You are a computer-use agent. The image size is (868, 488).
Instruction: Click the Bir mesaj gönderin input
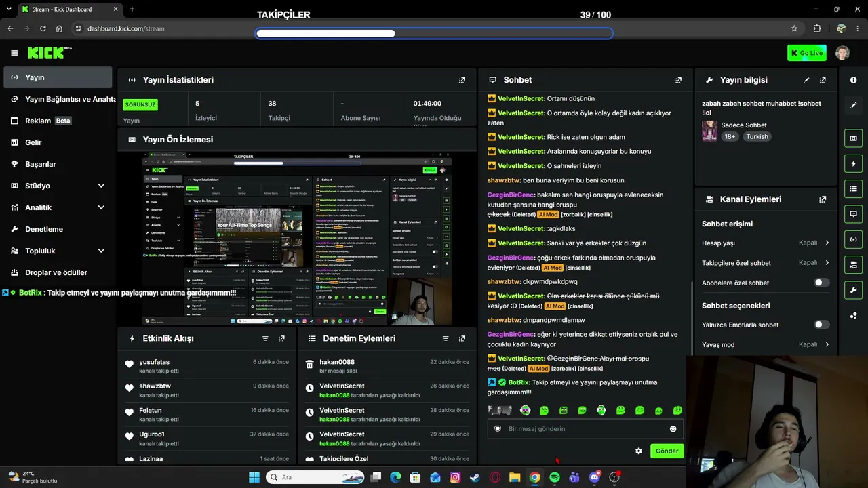pyautogui.click(x=586, y=428)
